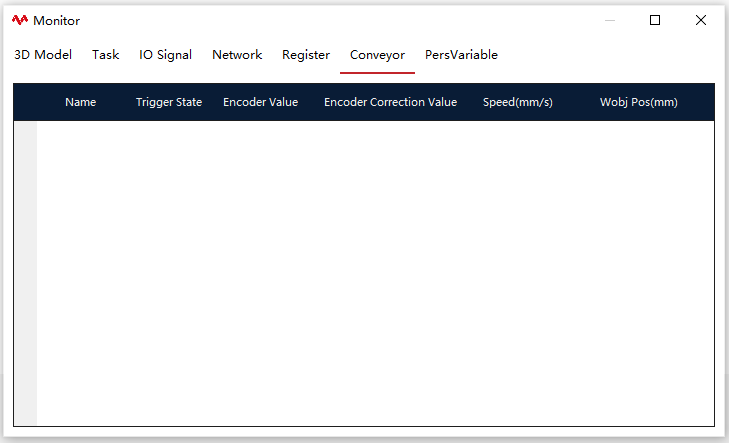
Task: Switch to the PersVariable tab
Action: (461, 55)
